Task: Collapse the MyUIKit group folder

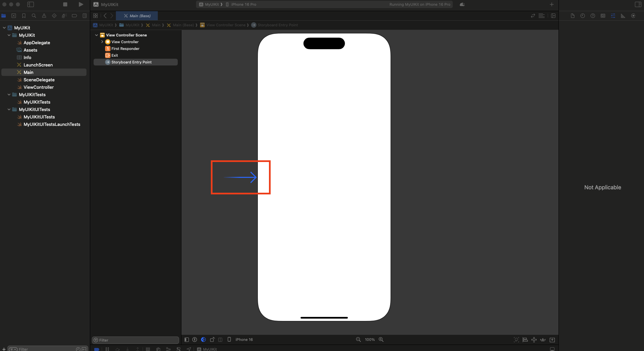Action: pos(9,35)
